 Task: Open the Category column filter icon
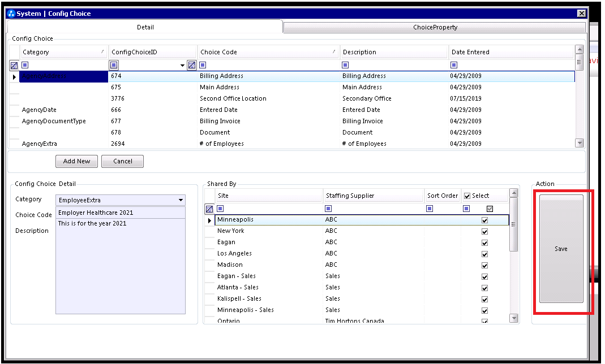[x=25, y=65]
